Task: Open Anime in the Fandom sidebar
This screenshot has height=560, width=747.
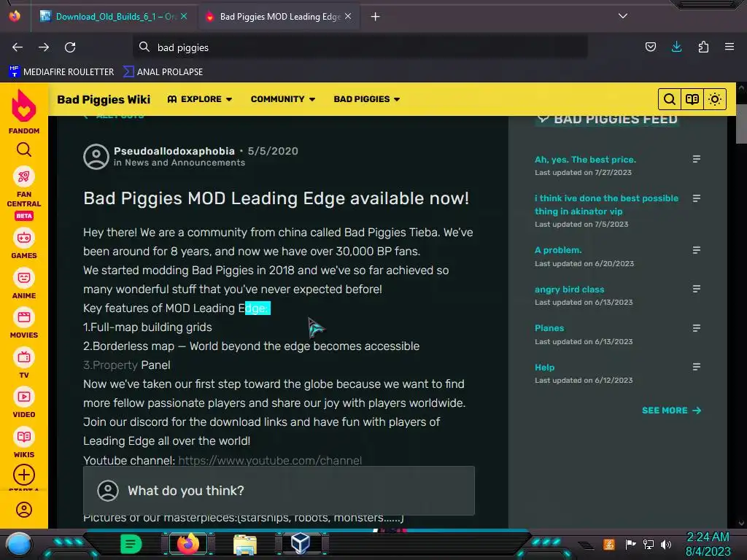Action: [24, 284]
